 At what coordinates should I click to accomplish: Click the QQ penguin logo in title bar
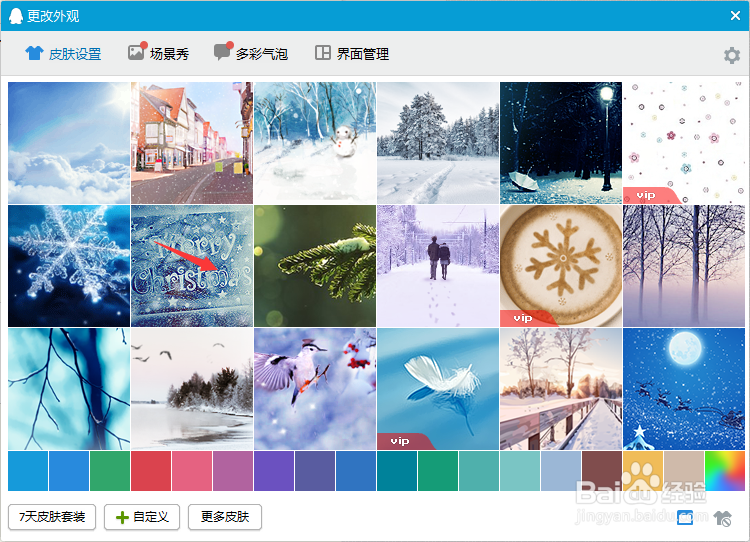click(16, 16)
